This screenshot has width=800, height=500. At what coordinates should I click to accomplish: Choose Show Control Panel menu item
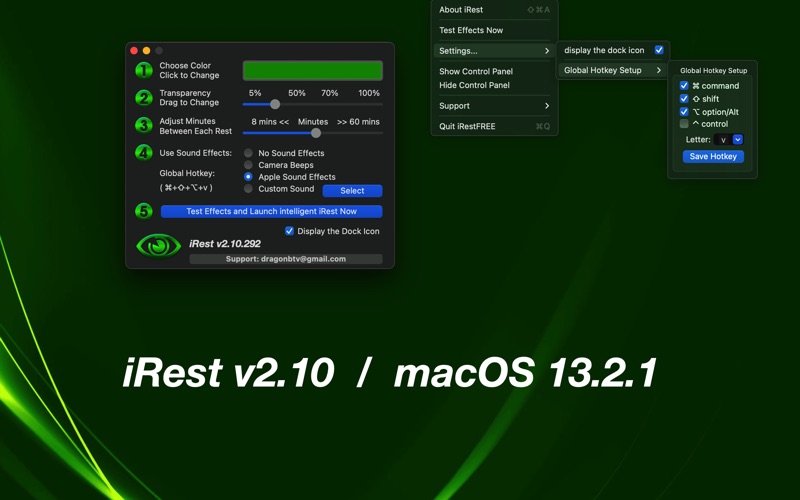point(494,71)
